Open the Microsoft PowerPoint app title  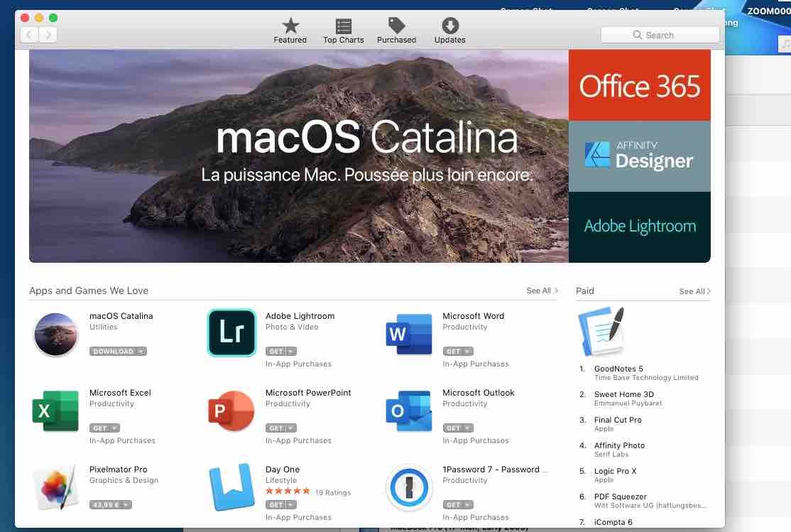308,393
